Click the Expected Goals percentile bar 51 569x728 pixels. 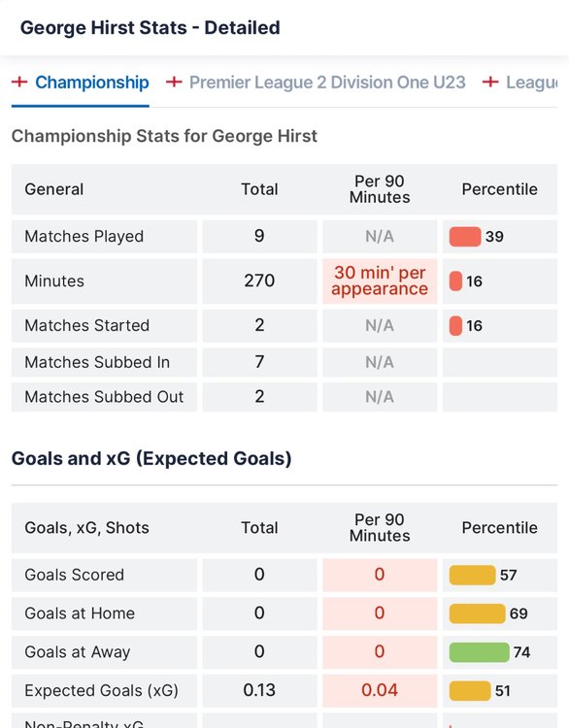click(470, 690)
